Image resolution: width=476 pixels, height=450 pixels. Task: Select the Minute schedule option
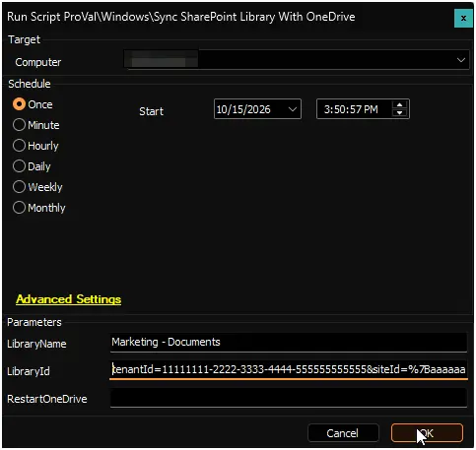(19, 125)
